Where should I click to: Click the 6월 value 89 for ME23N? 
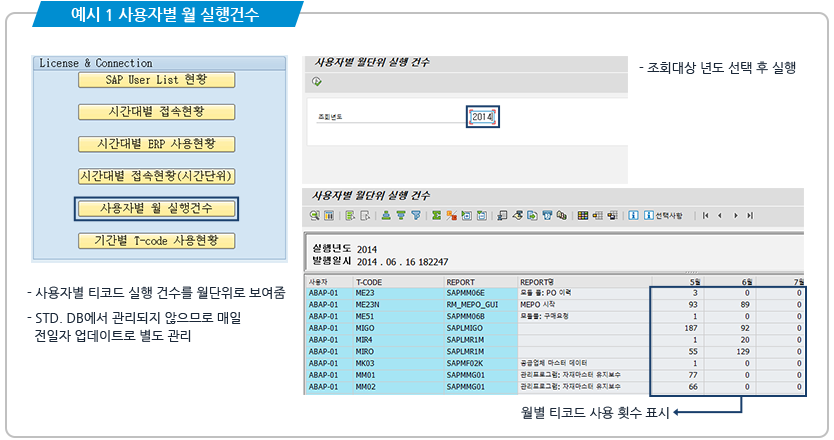(x=730, y=305)
